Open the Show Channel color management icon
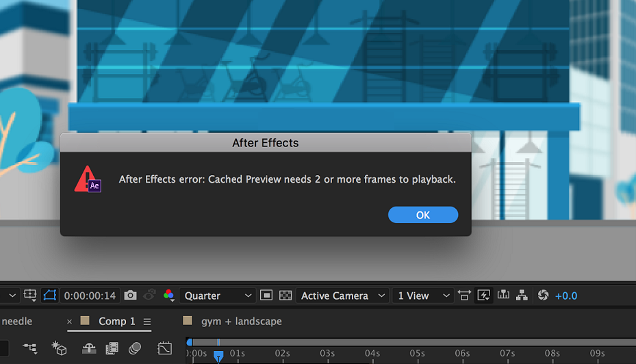Image resolution: width=636 pixels, height=364 pixels. tap(168, 296)
